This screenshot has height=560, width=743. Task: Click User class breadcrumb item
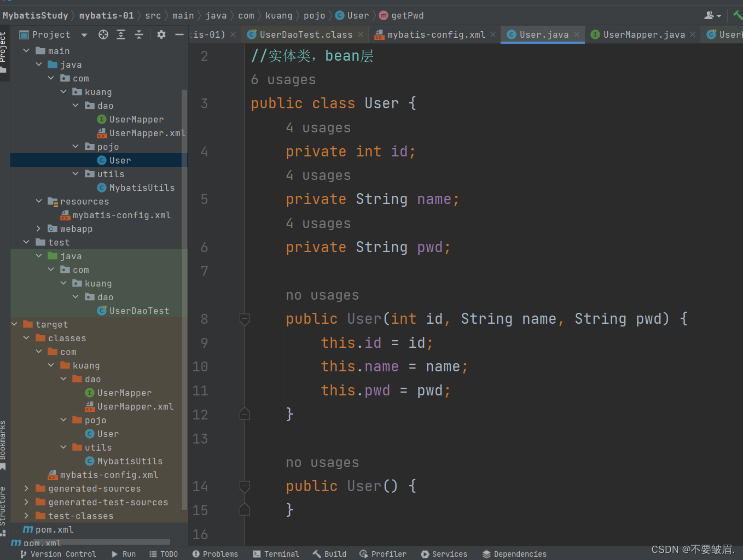click(x=352, y=15)
